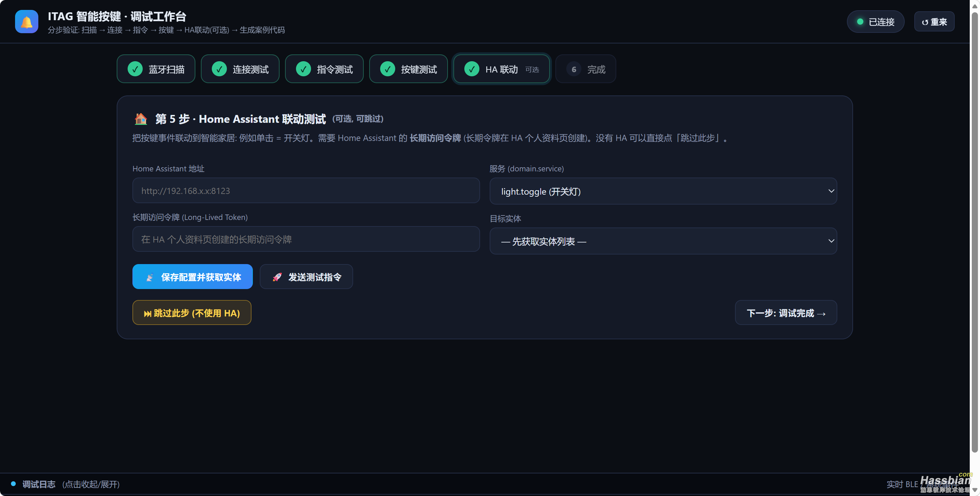The height and width of the screenshot is (496, 980).
Task: Restart the wizard with 重来
Action: pyautogui.click(x=934, y=22)
